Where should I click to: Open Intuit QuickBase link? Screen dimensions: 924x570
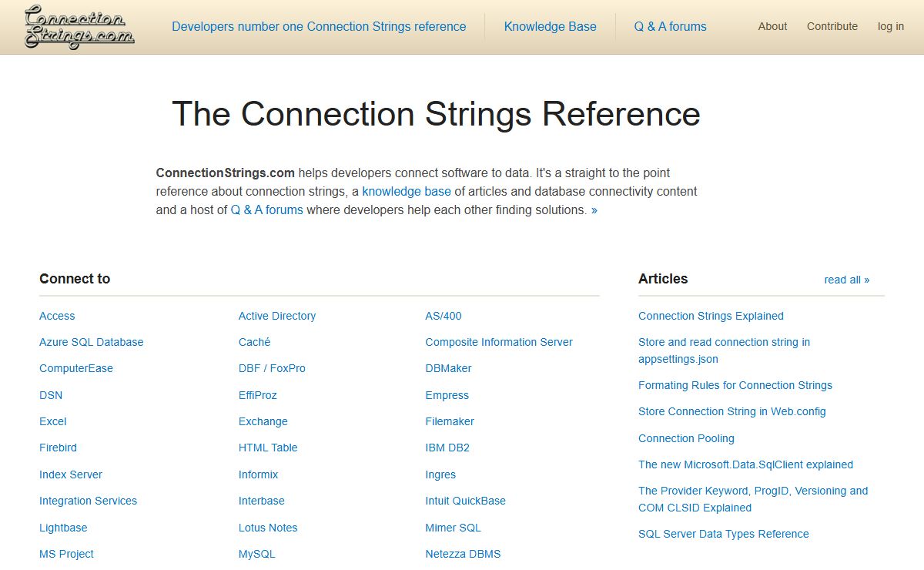click(x=465, y=501)
